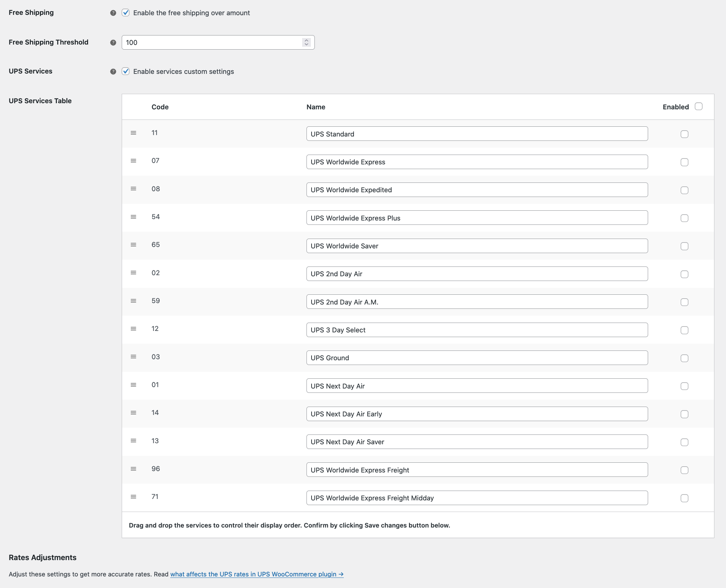Edit the UPS Worldwide Expedited name field
This screenshot has height=588, width=726.
[x=477, y=190]
